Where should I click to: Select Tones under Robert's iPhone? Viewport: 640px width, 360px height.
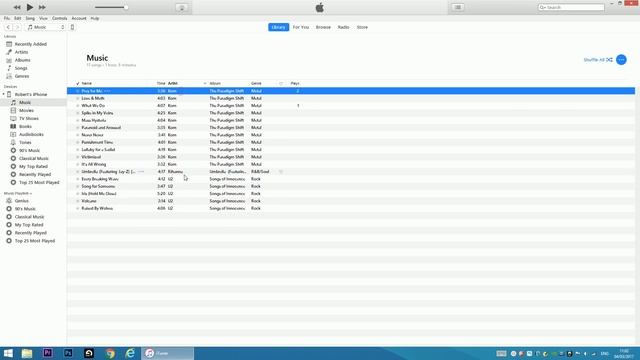25,142
